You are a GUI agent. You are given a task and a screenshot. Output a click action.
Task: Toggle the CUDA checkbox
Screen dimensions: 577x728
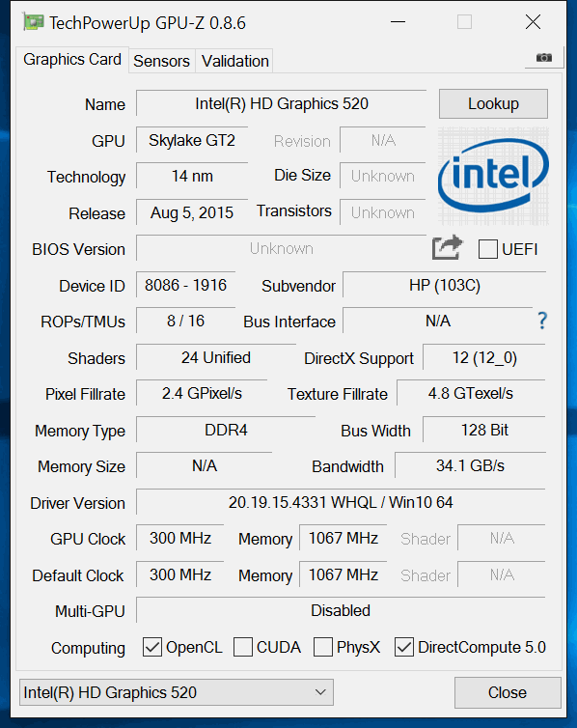pyautogui.click(x=242, y=647)
